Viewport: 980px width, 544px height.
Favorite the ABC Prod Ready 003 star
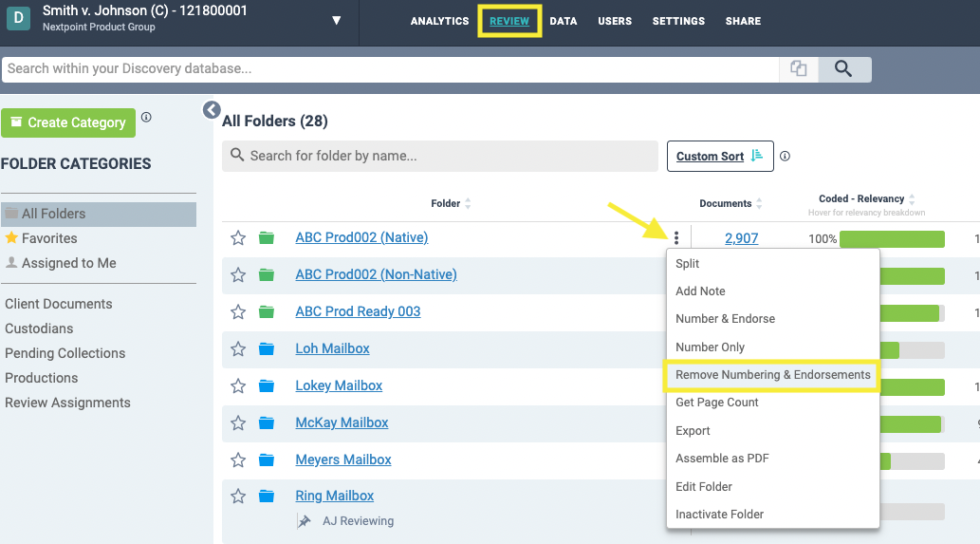(238, 311)
